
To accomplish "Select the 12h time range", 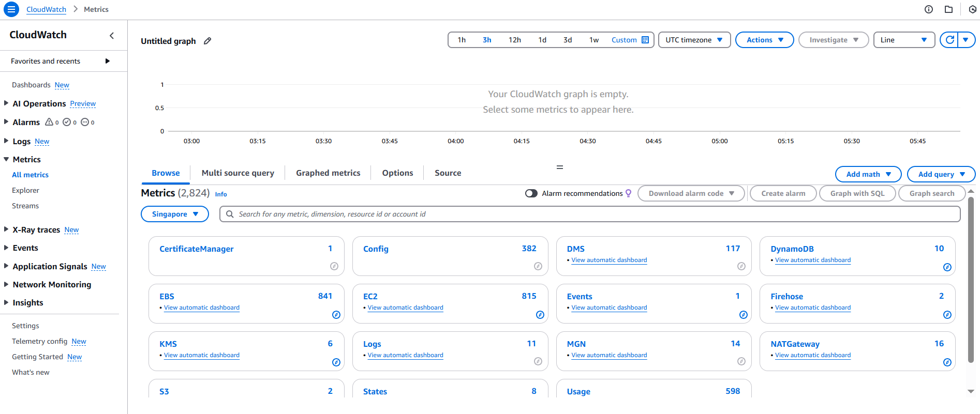I will point(515,40).
